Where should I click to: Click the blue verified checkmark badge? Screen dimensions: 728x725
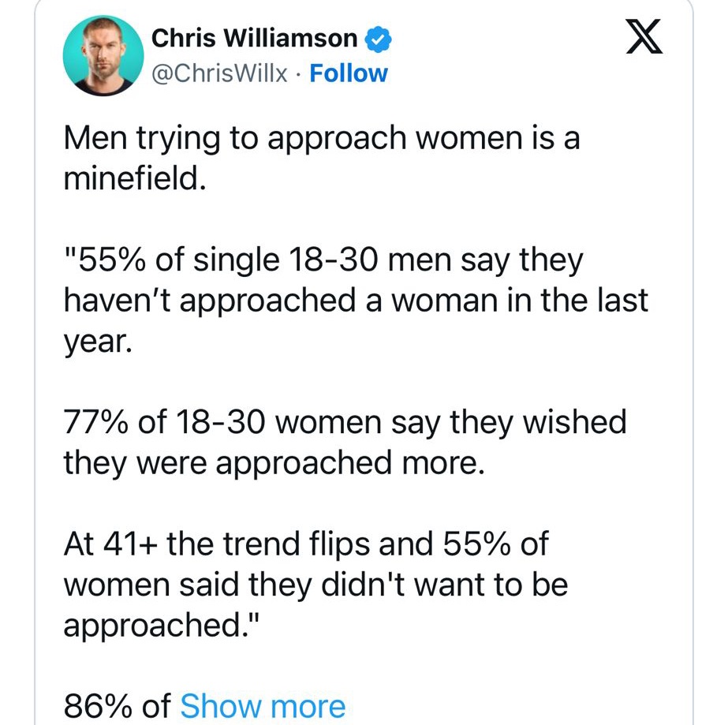375,37
